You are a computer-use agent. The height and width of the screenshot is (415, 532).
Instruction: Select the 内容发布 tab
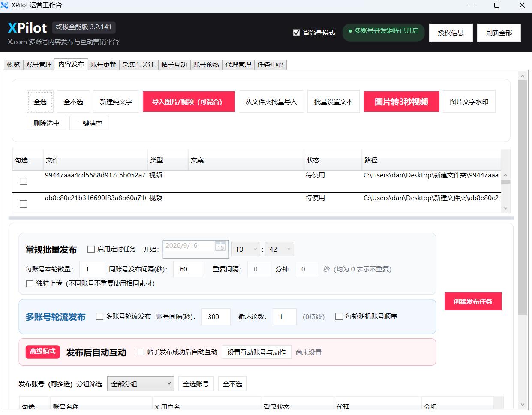(x=71, y=64)
